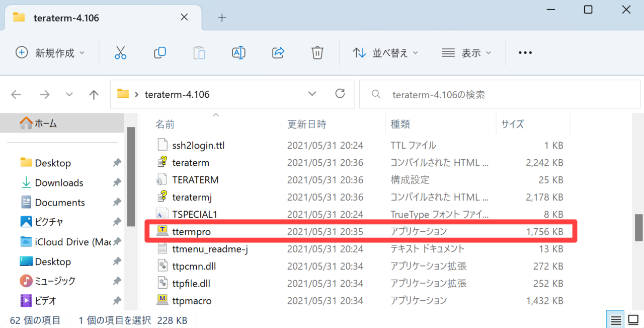Toggle sort order on the 名前 column header
The width and height of the screenshot is (644, 328).
166,123
